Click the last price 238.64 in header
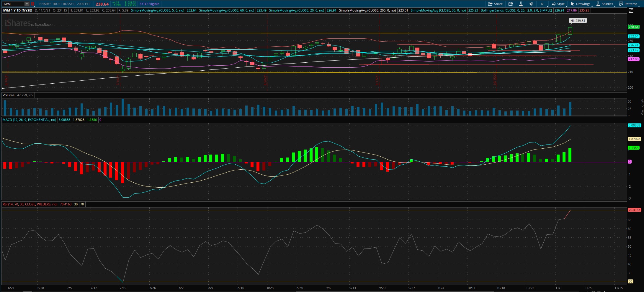 pos(102,4)
